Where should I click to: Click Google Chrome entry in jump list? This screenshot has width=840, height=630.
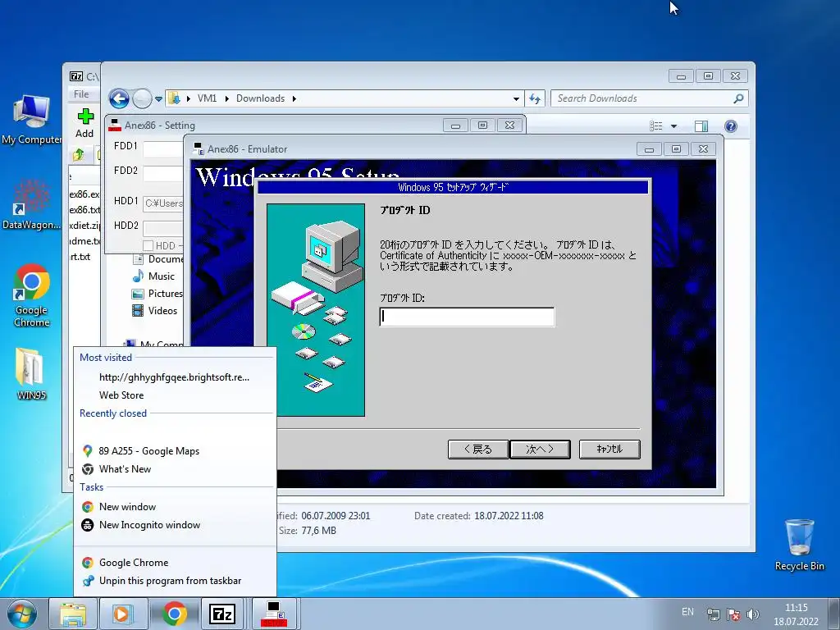click(x=134, y=563)
